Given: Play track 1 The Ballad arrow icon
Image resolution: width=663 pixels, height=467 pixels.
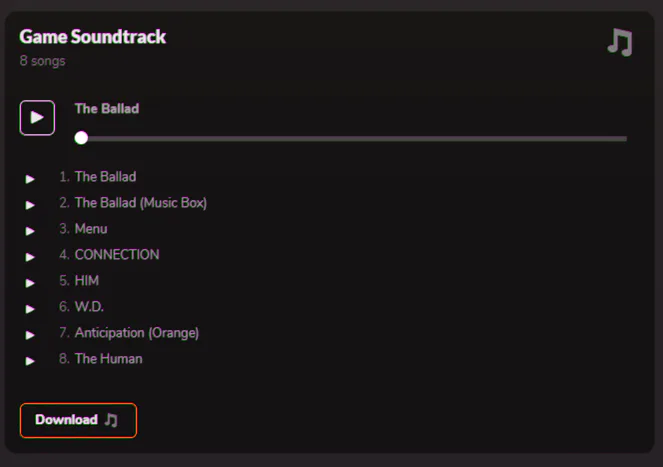Looking at the screenshot, I should (x=30, y=179).
